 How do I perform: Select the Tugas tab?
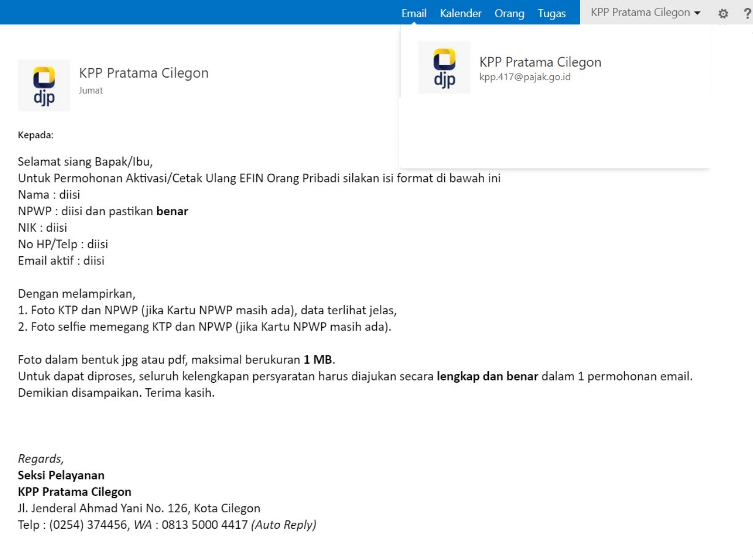[551, 13]
